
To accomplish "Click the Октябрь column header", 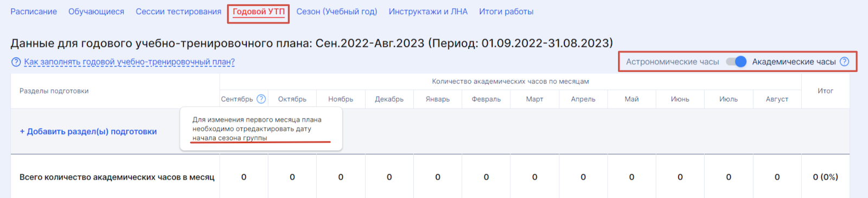I will click(x=292, y=99).
